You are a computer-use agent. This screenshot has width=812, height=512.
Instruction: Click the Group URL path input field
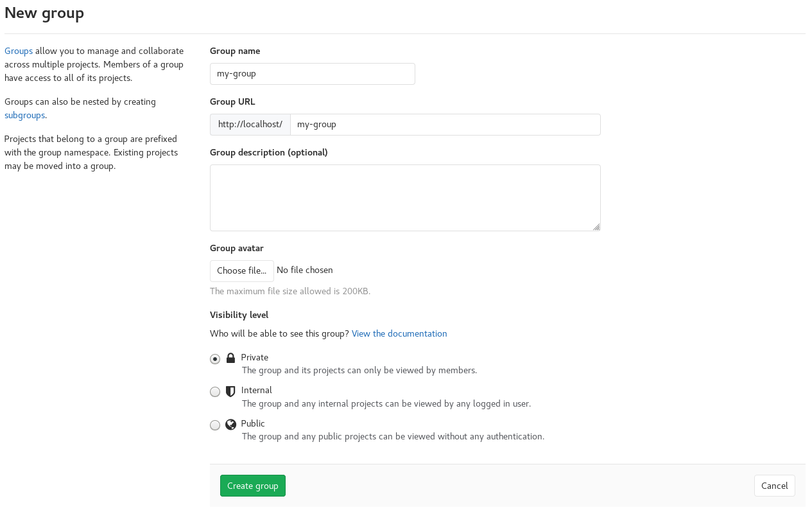coord(445,125)
